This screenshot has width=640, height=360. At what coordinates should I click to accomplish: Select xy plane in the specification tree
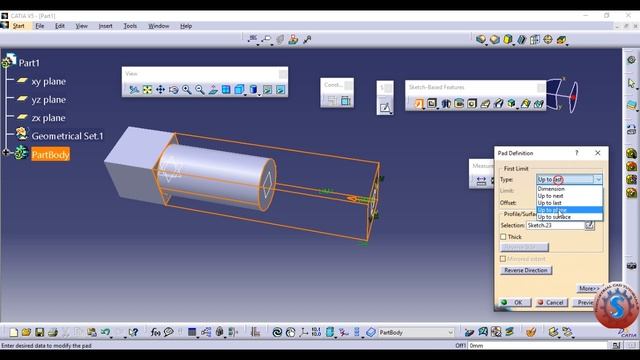pyautogui.click(x=49, y=81)
